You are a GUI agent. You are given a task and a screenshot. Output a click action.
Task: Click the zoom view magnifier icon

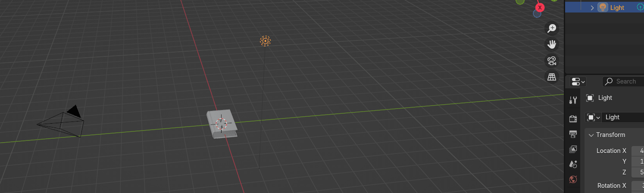coord(552,28)
